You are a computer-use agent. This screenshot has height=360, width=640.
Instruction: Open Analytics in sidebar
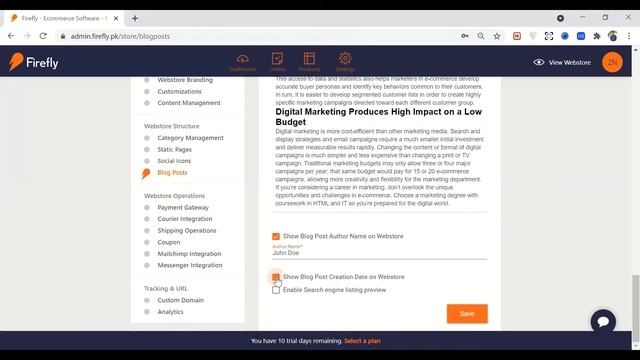170,312
